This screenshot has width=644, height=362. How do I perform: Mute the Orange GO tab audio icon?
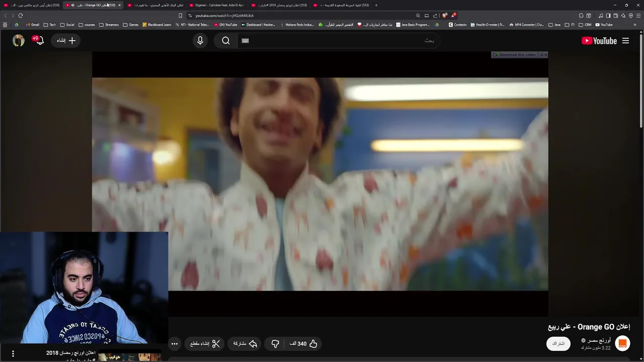tap(73, 5)
